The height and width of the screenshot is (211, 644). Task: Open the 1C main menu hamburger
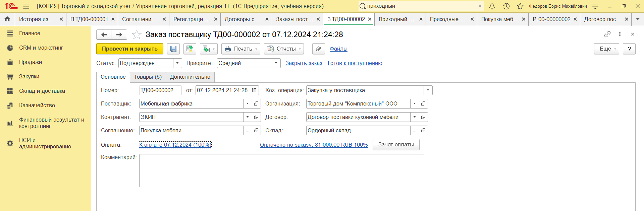pyautogui.click(x=26, y=6)
